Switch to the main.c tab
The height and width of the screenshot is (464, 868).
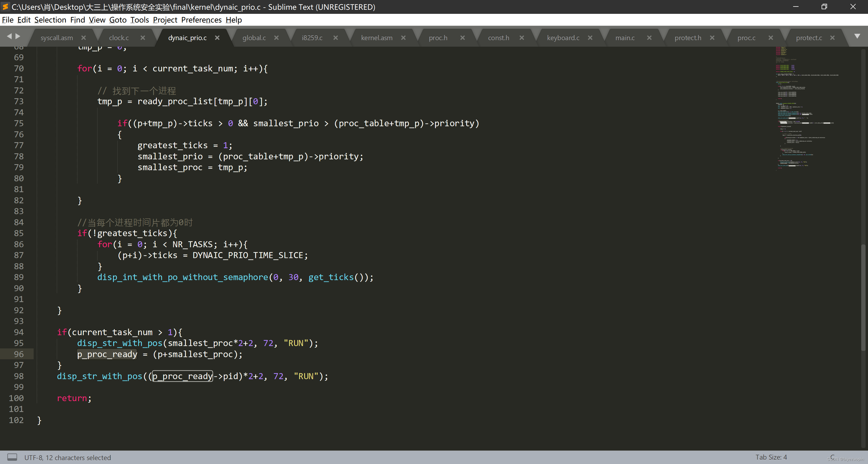[x=625, y=38]
